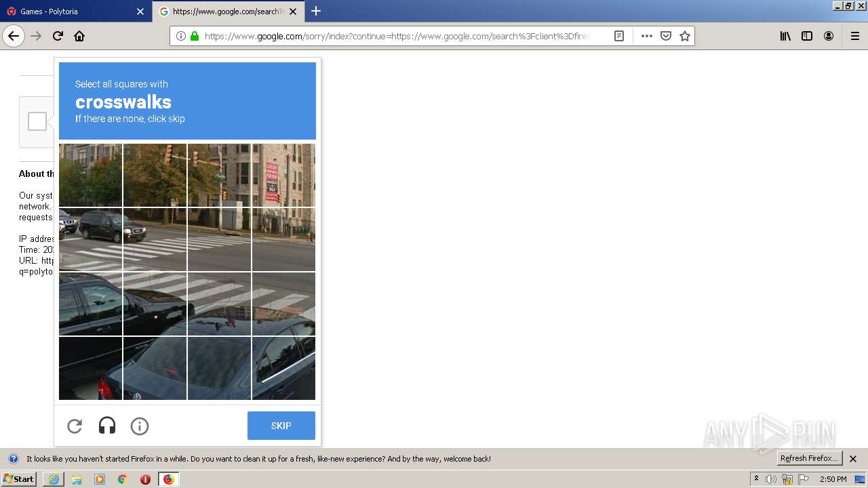Click the SKIP button
The height and width of the screenshot is (488, 868).
click(281, 426)
